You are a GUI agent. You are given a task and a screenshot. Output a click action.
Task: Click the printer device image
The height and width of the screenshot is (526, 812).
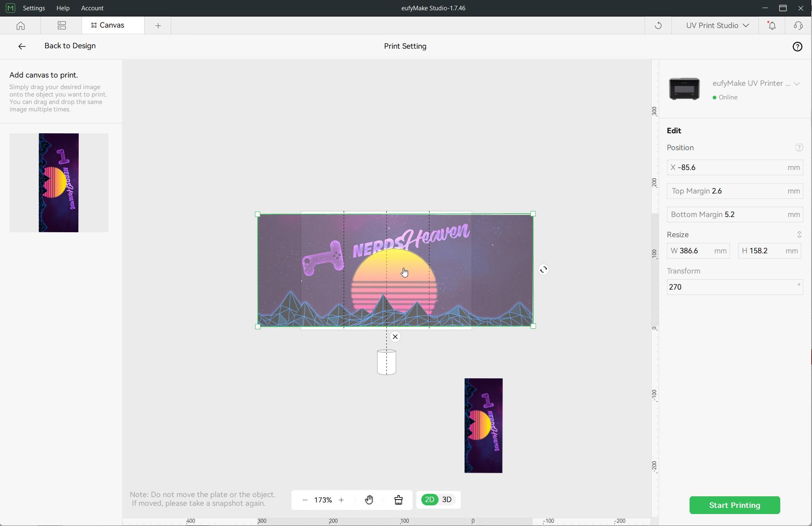click(684, 89)
